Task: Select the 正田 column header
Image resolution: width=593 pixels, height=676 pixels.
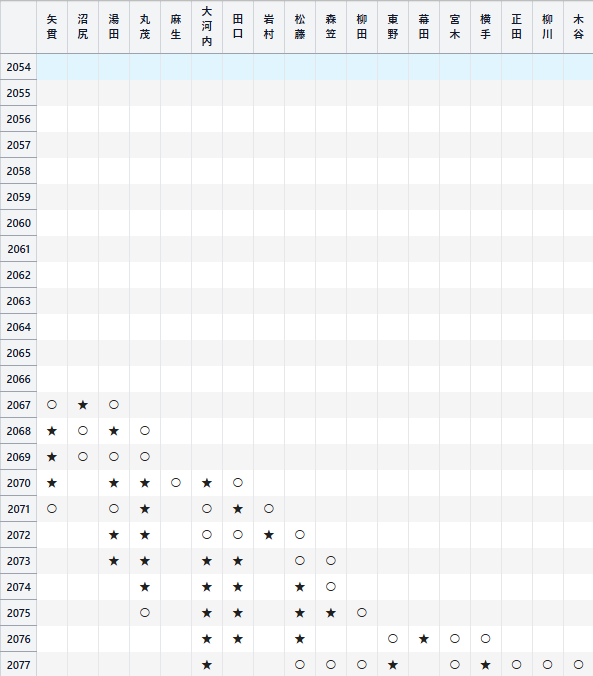Action: pos(517,27)
